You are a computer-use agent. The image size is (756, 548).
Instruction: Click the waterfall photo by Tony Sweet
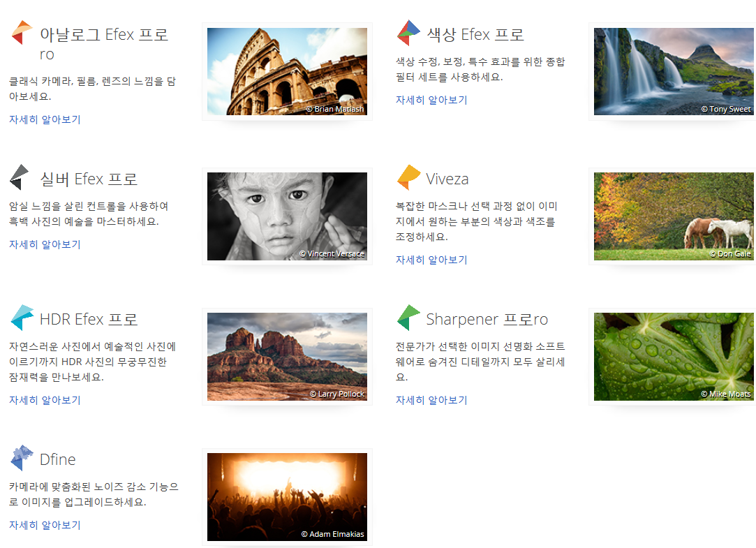click(x=674, y=71)
